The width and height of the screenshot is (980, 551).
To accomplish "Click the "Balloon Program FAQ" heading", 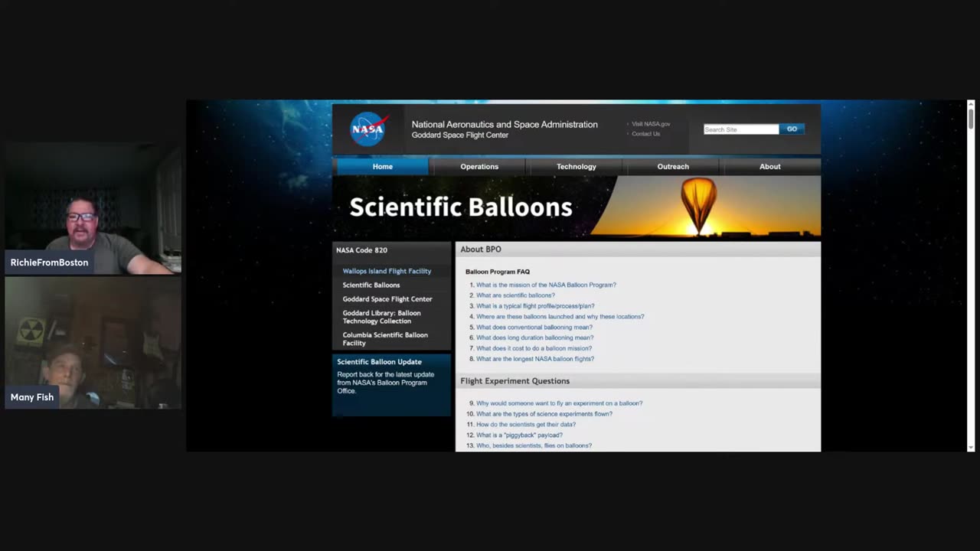I will tap(498, 272).
